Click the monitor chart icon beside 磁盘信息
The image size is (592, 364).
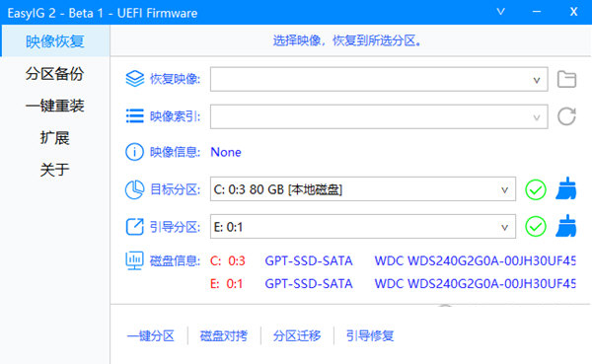click(x=134, y=260)
